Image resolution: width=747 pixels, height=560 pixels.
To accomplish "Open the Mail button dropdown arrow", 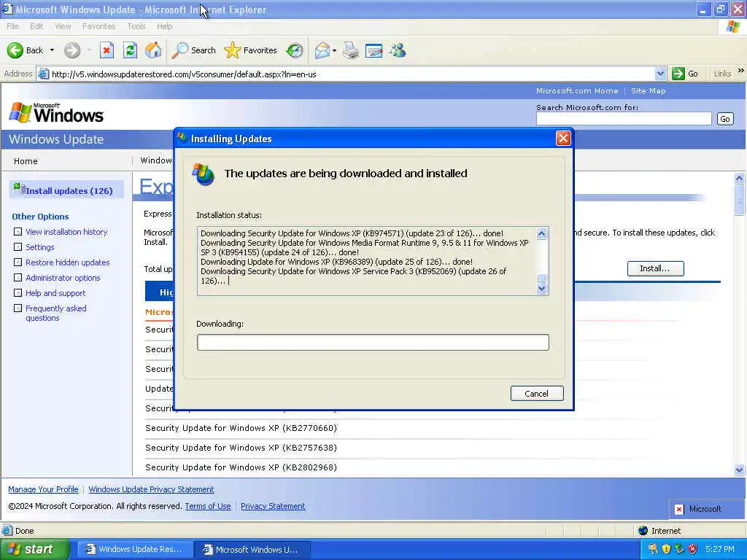I will [x=334, y=50].
